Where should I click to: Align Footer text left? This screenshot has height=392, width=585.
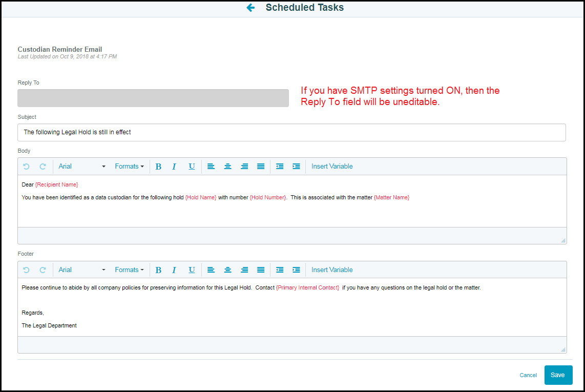[211, 270]
